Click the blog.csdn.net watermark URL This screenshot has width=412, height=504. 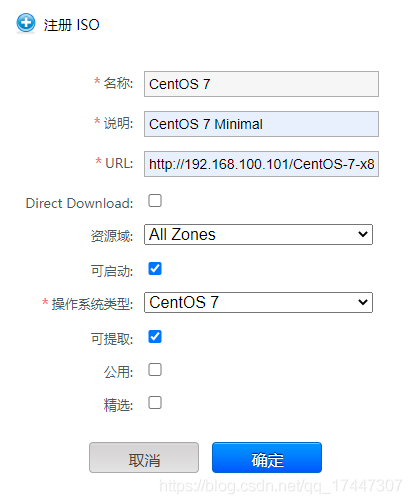281,486
